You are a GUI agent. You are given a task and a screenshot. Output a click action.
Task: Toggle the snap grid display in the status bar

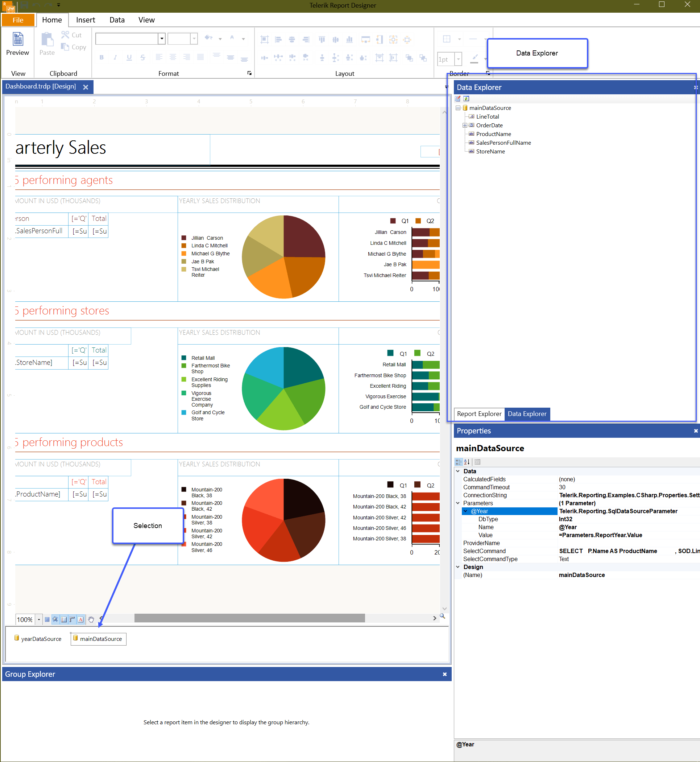click(47, 619)
